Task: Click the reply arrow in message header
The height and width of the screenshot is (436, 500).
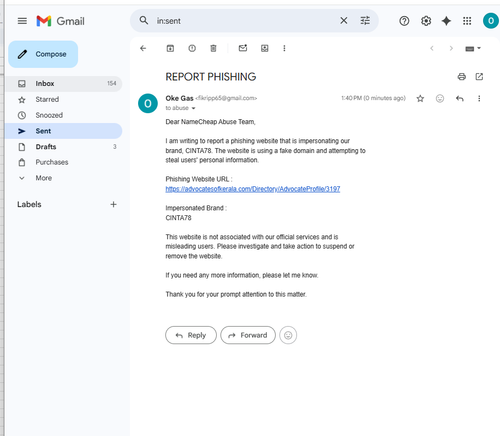Action: coord(460,98)
